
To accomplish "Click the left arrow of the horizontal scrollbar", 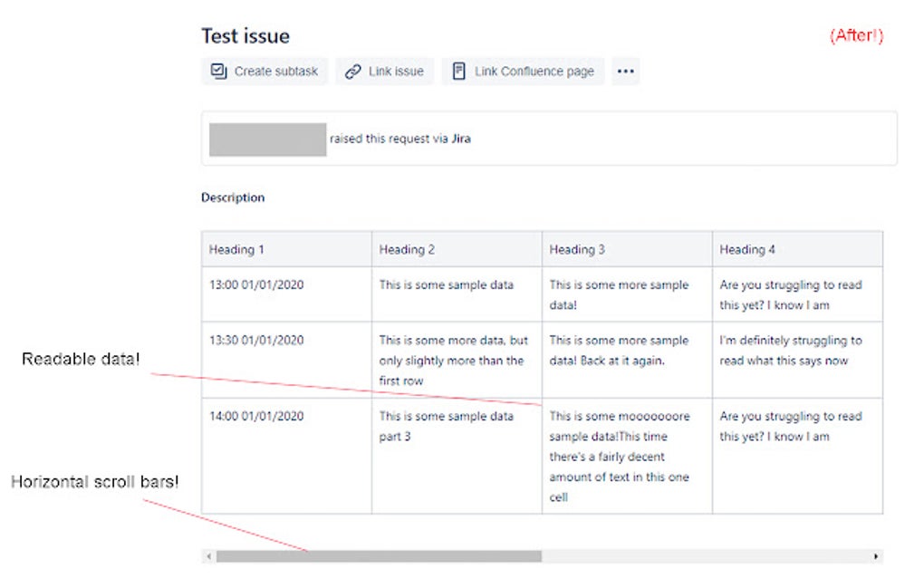I will pos(207,554).
